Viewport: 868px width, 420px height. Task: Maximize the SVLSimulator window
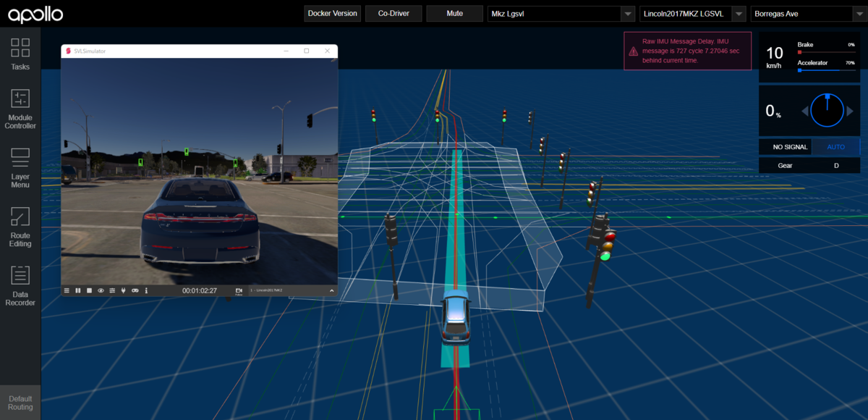(x=307, y=51)
